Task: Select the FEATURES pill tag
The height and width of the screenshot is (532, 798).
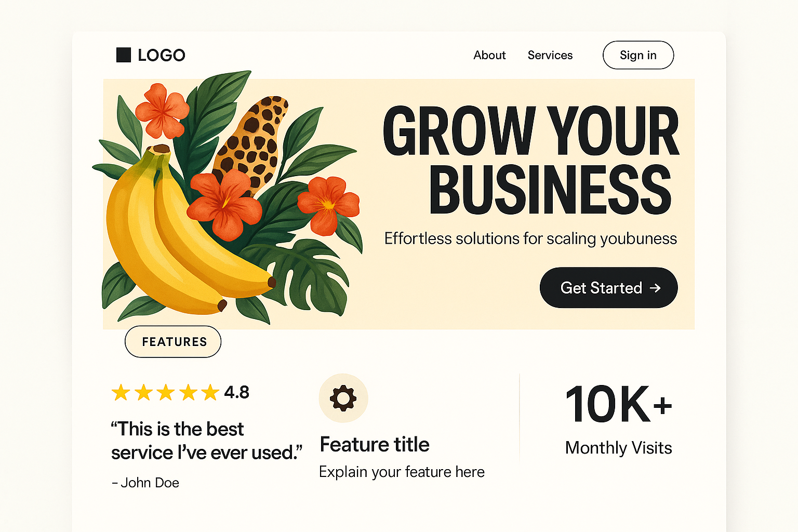Action: point(174,342)
